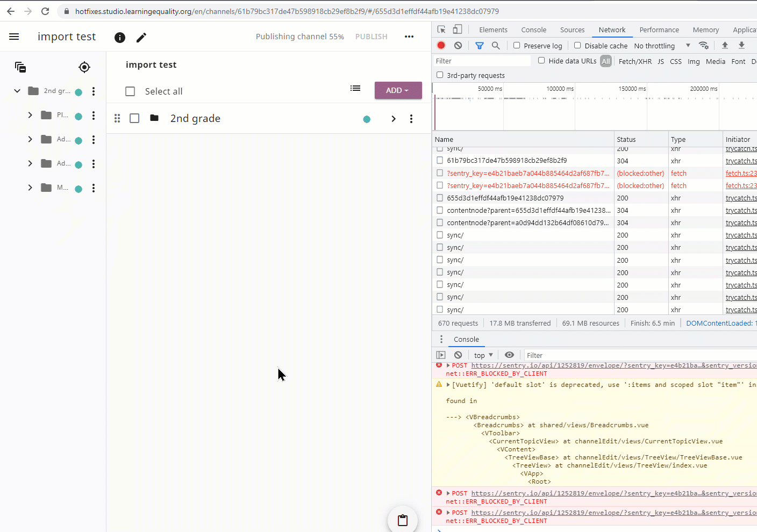
Task: Open the ADD dropdown button
Action: click(x=398, y=90)
